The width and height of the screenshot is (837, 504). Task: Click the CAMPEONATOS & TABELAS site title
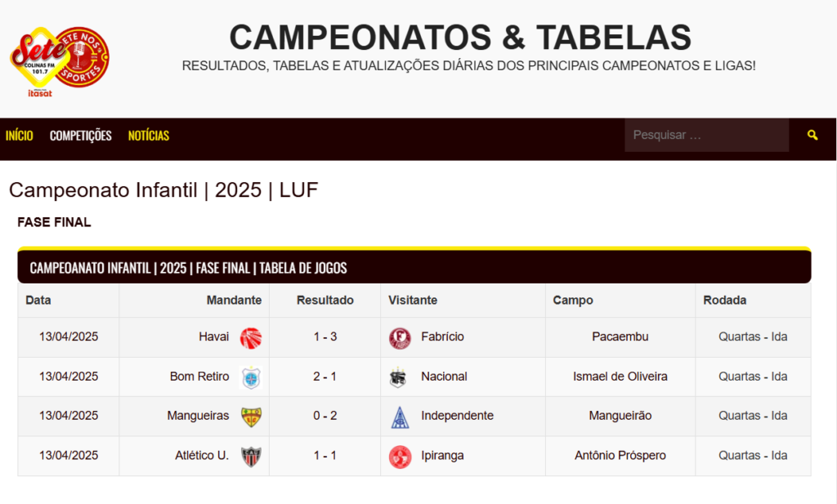[460, 38]
